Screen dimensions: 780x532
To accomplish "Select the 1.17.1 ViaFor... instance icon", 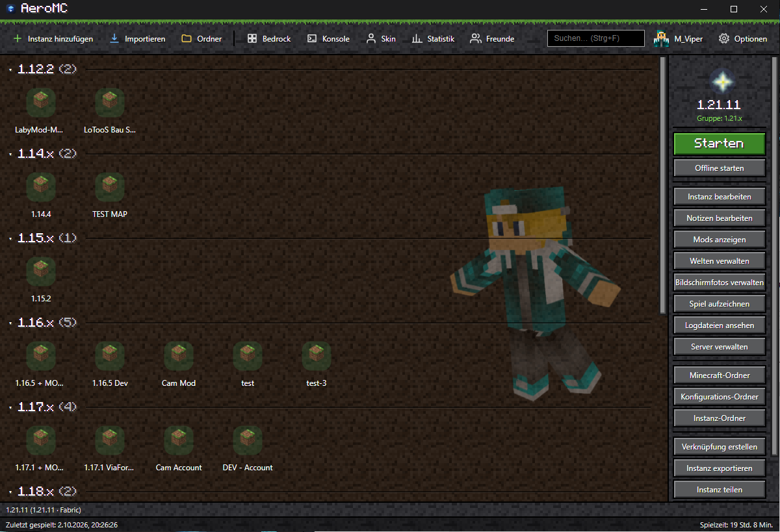I will tap(110, 440).
